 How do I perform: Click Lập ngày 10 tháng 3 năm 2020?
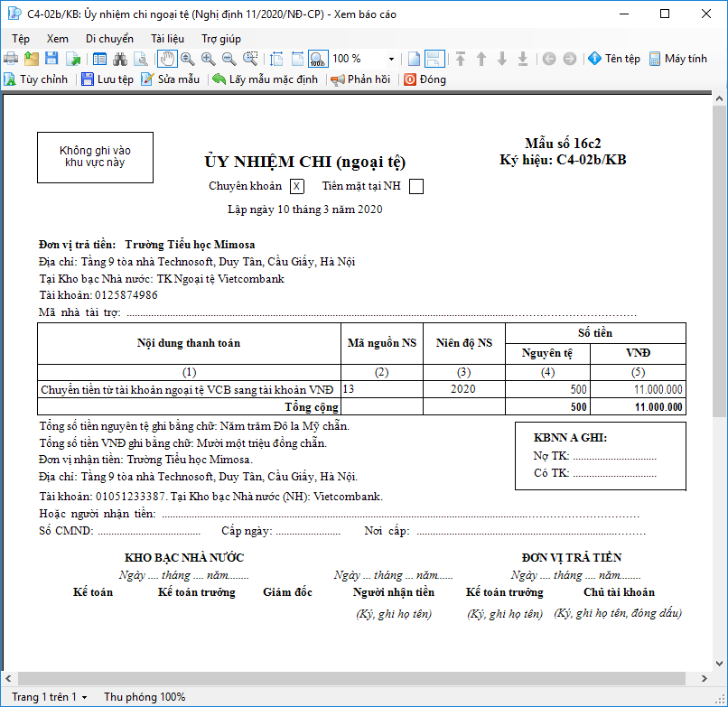coord(305,209)
